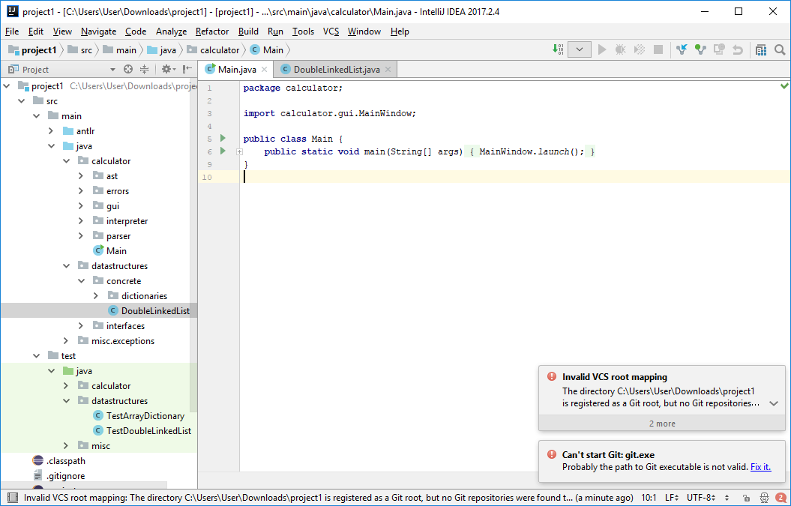Click '2 more' notifications button

coord(662,423)
